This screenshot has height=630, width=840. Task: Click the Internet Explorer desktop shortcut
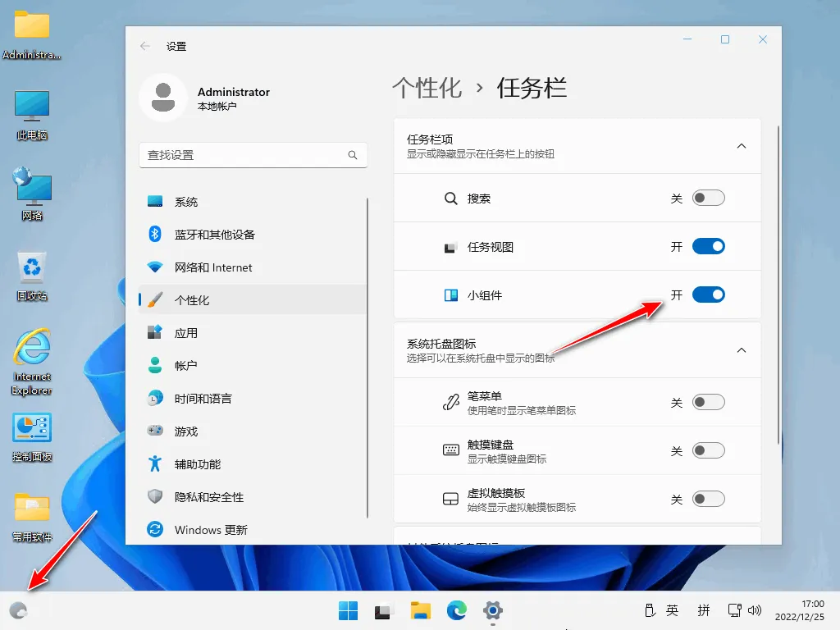tap(32, 361)
